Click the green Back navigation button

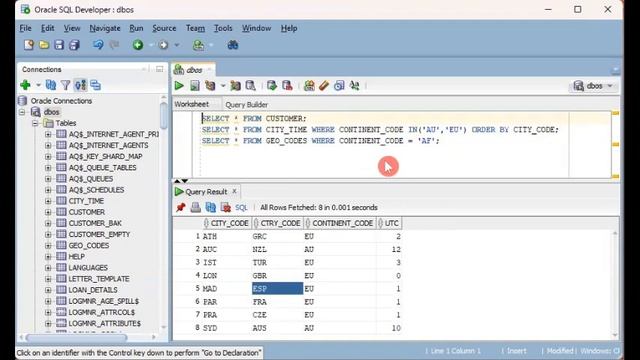138,45
